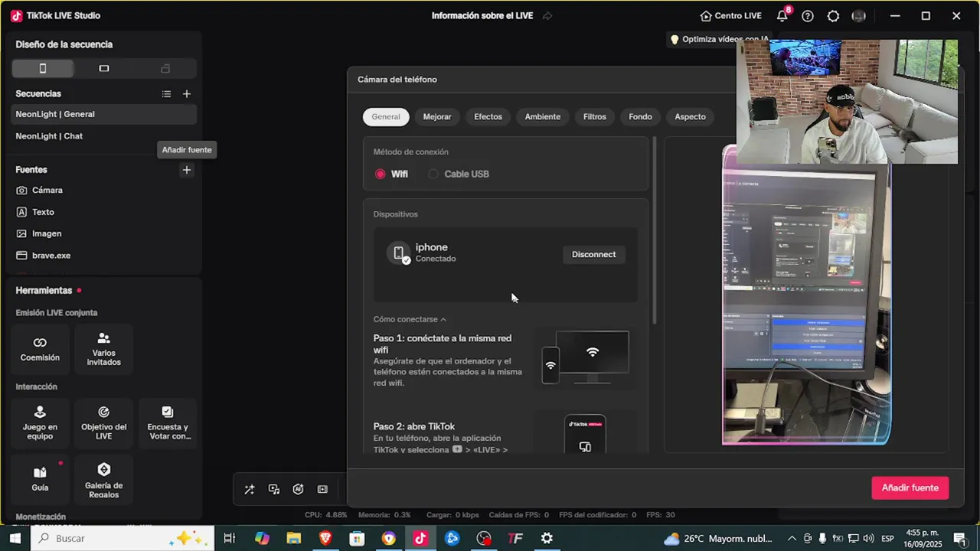Open Centro LIVE
This screenshot has width=980, height=551.
(731, 16)
